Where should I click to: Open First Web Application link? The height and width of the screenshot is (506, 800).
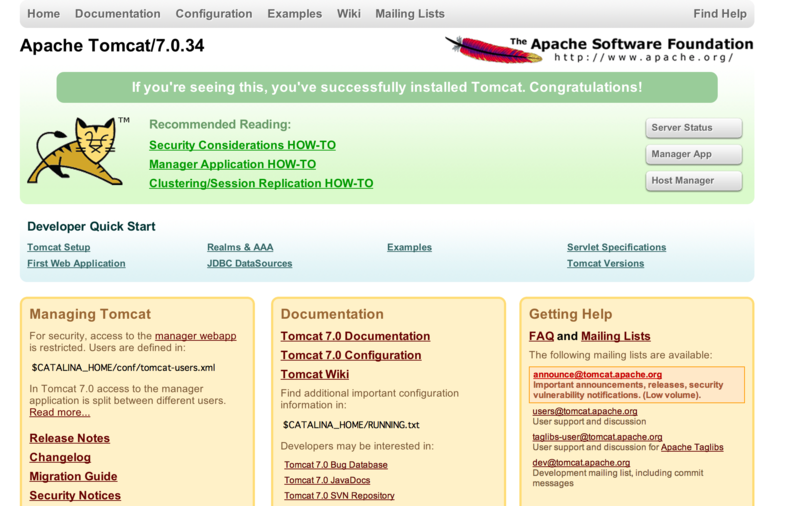coord(76,264)
